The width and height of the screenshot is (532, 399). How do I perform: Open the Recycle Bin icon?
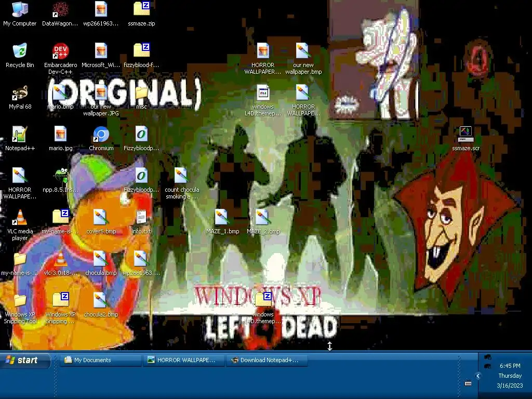20,51
